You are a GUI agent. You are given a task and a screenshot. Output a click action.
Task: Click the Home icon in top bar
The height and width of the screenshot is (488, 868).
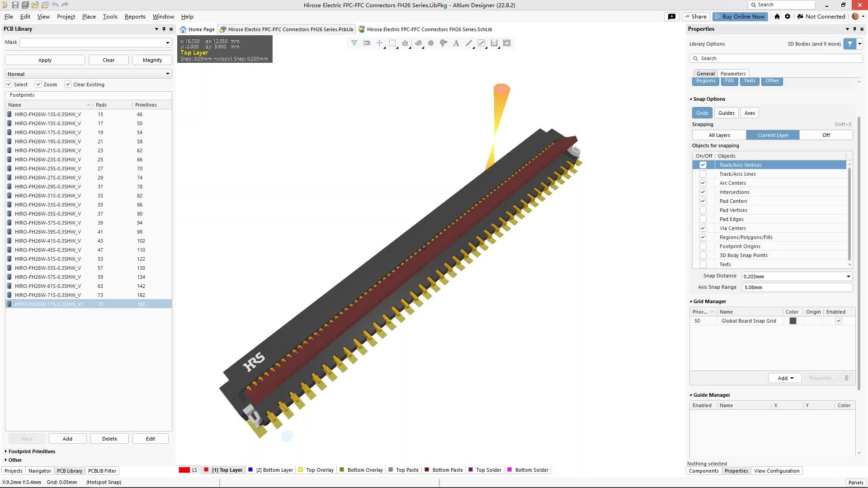[777, 16]
